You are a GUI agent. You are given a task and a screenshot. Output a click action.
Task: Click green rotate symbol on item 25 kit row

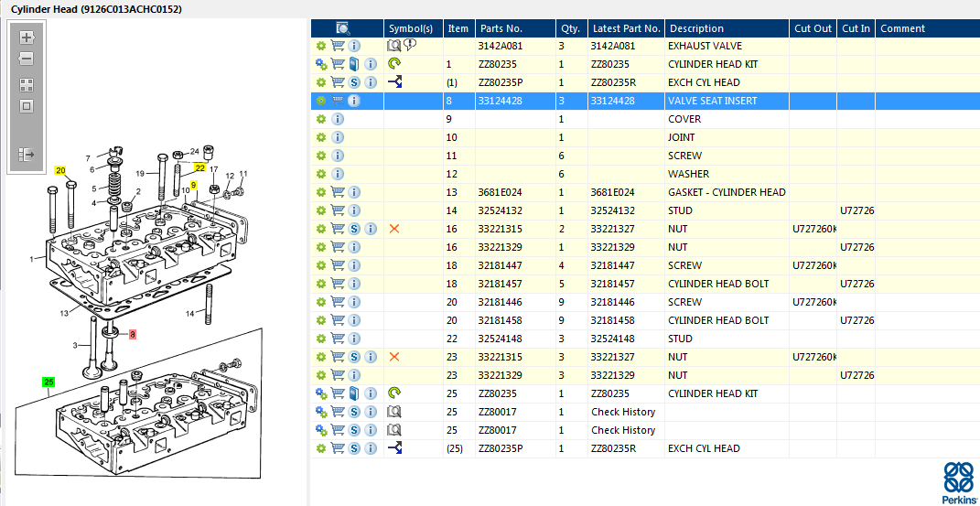[394, 393]
